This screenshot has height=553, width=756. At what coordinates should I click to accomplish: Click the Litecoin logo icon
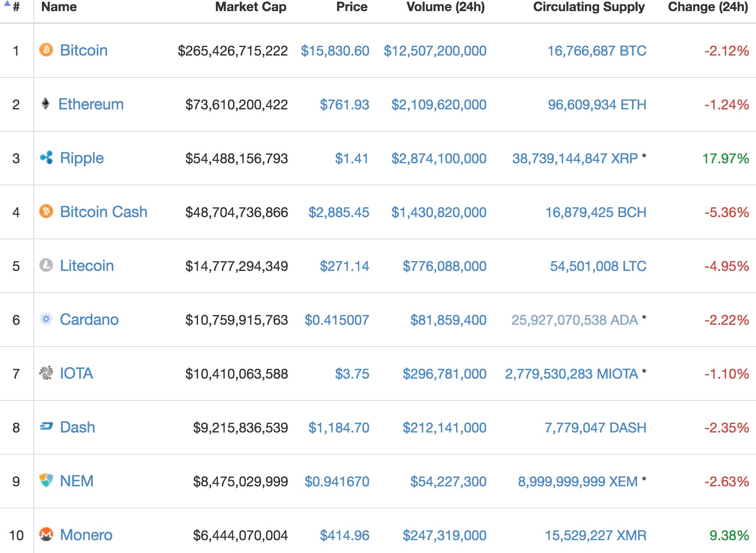point(46,265)
